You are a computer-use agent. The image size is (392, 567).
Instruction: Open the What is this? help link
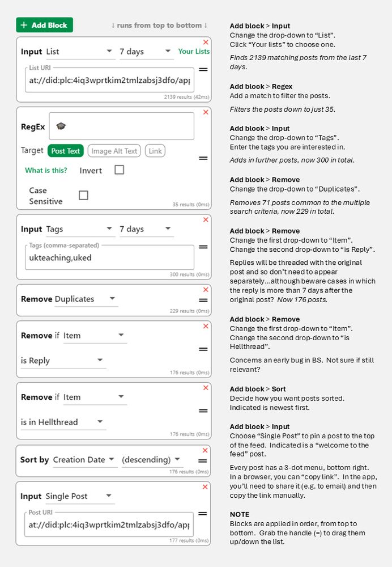[x=46, y=170]
